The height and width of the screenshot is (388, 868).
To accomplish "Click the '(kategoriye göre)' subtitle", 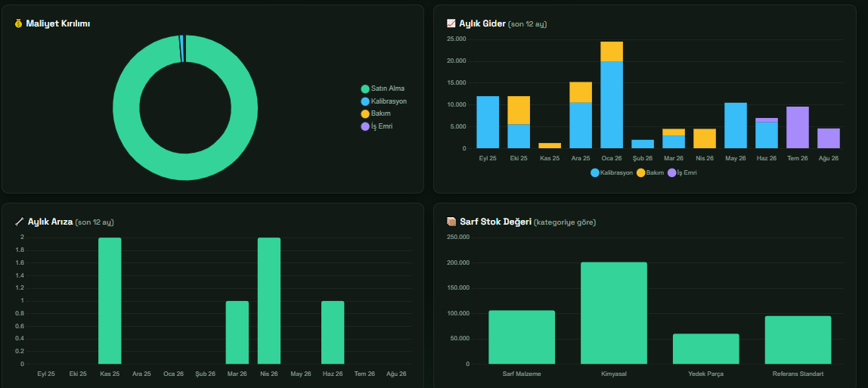I will coord(565,222).
